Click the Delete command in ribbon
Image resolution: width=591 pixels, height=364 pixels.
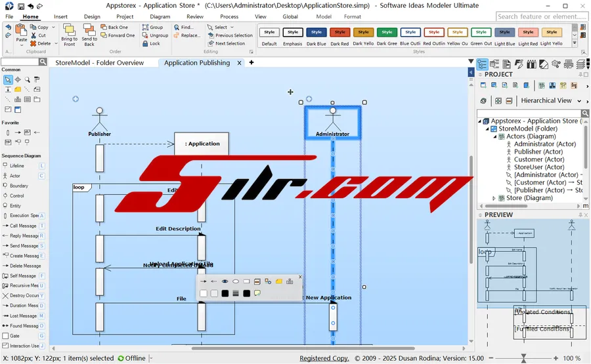[x=40, y=44]
